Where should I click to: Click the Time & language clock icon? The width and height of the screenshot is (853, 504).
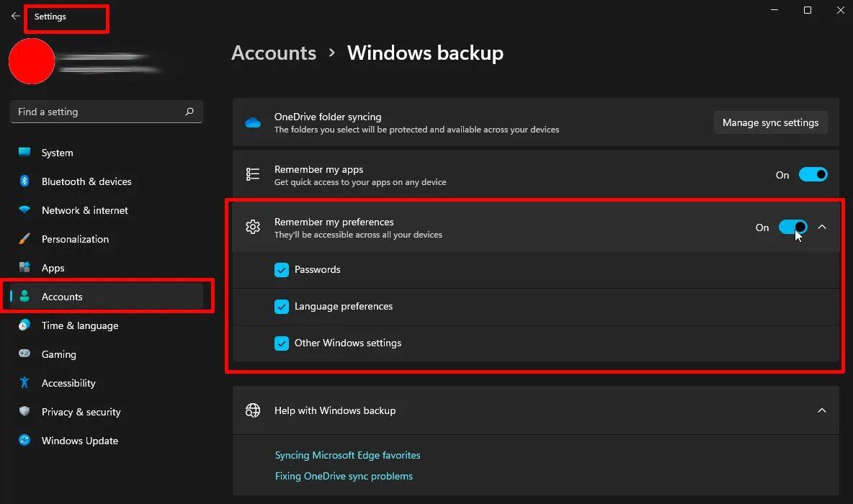(24, 325)
